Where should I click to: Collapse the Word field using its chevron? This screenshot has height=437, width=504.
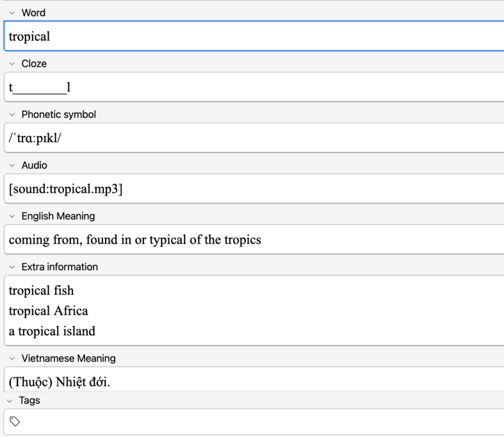click(12, 13)
